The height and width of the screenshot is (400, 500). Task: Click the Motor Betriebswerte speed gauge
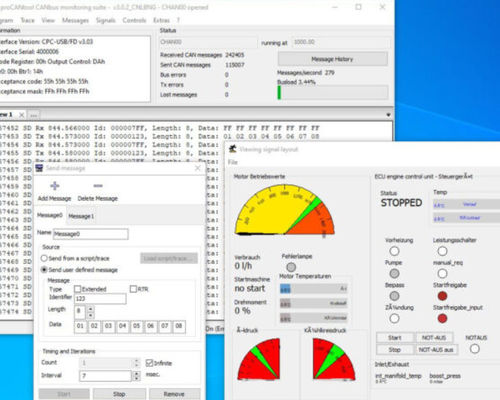284,210
